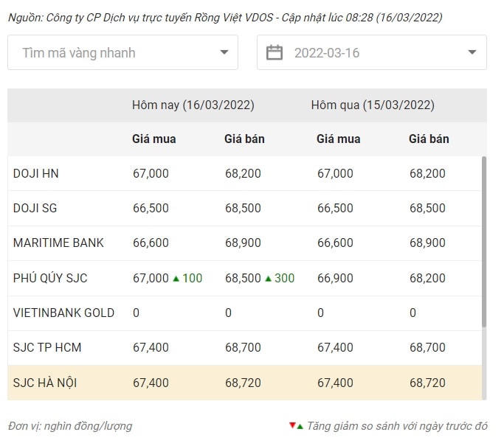504x446 pixels.
Task: Click the green change value 300
Action: [x=284, y=278]
